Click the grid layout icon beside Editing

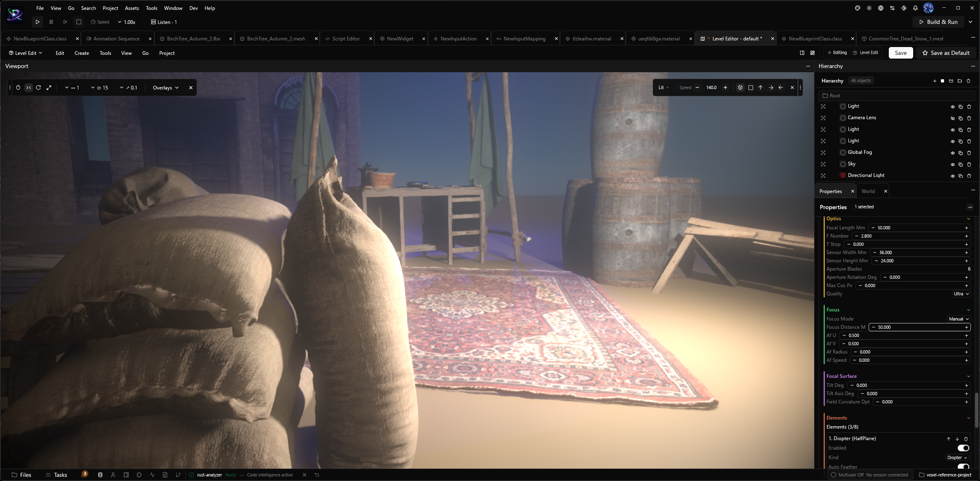point(812,53)
